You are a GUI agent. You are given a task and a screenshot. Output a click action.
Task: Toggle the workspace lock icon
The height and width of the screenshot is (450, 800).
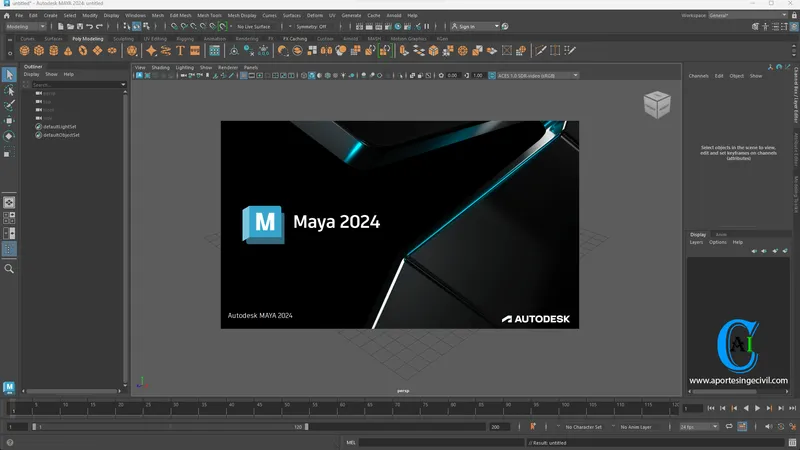tap(794, 15)
